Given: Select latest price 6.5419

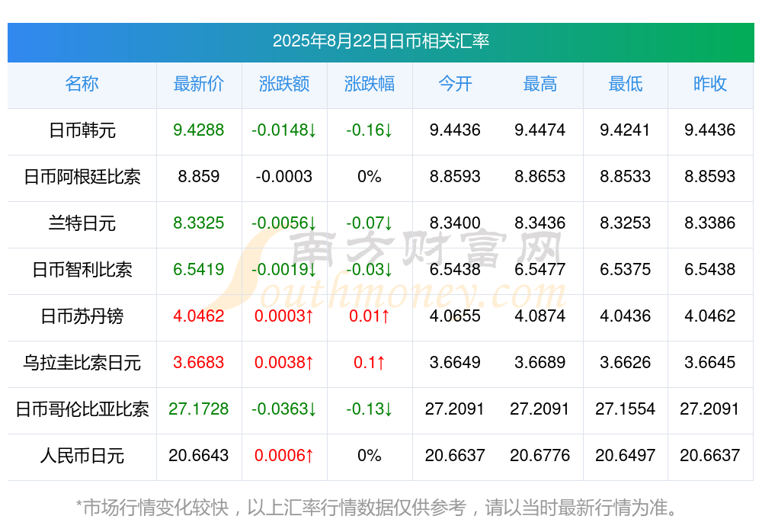Looking at the screenshot, I should pyautogui.click(x=198, y=269).
